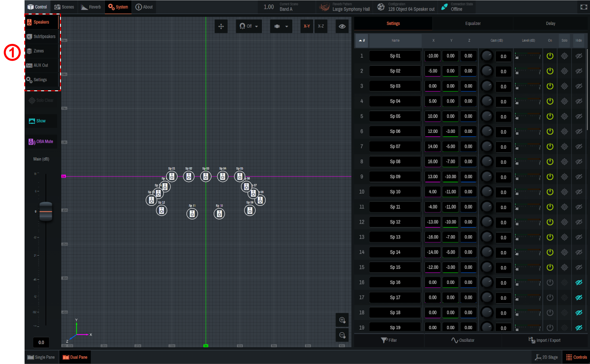
Task: Switch to the Equalizer tab
Action: tap(473, 23)
